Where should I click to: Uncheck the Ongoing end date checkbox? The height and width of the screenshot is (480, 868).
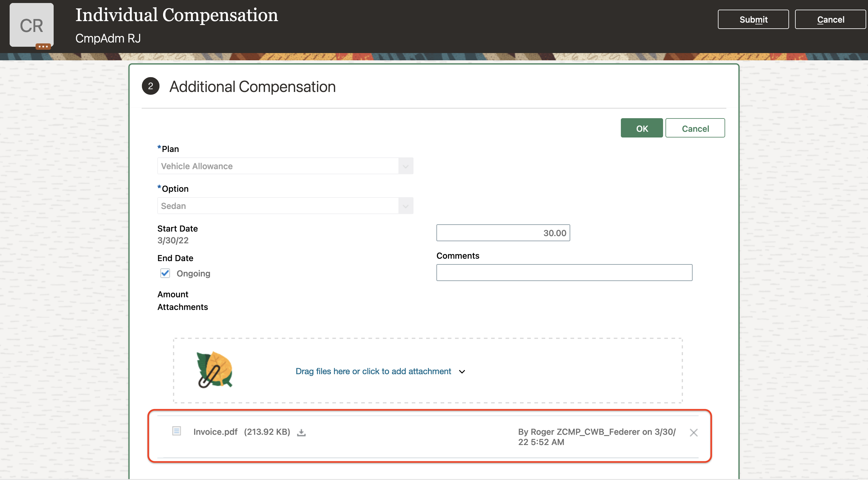pyautogui.click(x=165, y=273)
